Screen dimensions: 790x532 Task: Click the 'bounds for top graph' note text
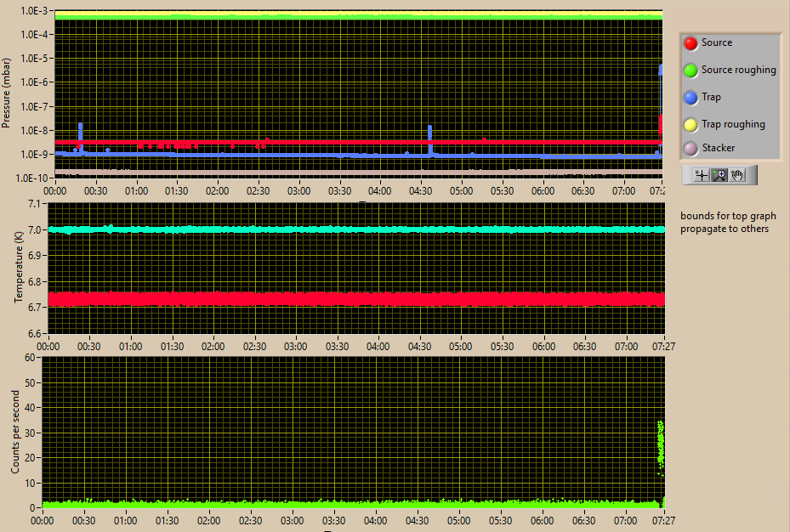coord(728,216)
